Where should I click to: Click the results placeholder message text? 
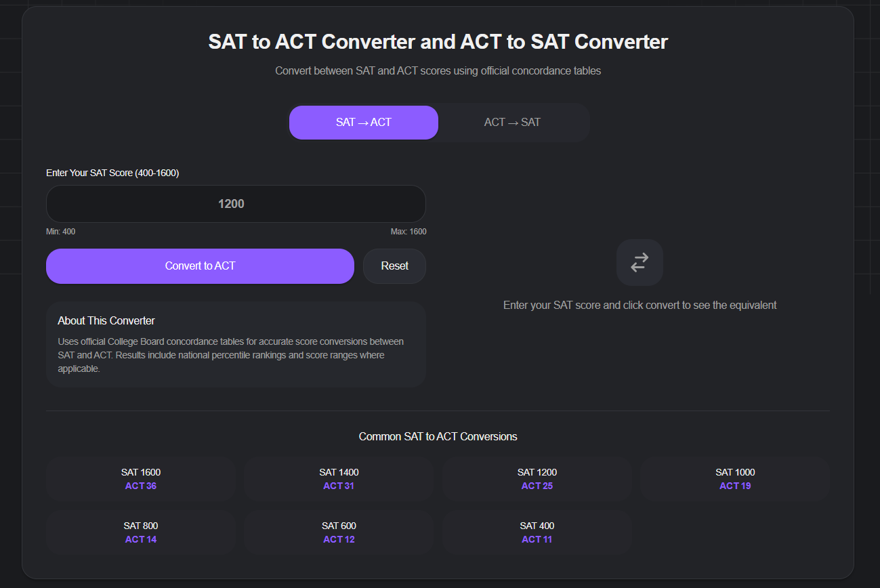[x=640, y=306]
